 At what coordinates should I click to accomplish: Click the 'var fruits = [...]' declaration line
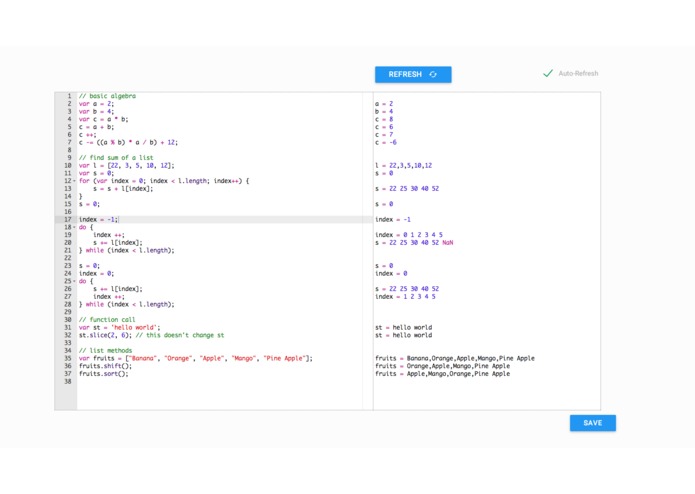pyautogui.click(x=195, y=358)
